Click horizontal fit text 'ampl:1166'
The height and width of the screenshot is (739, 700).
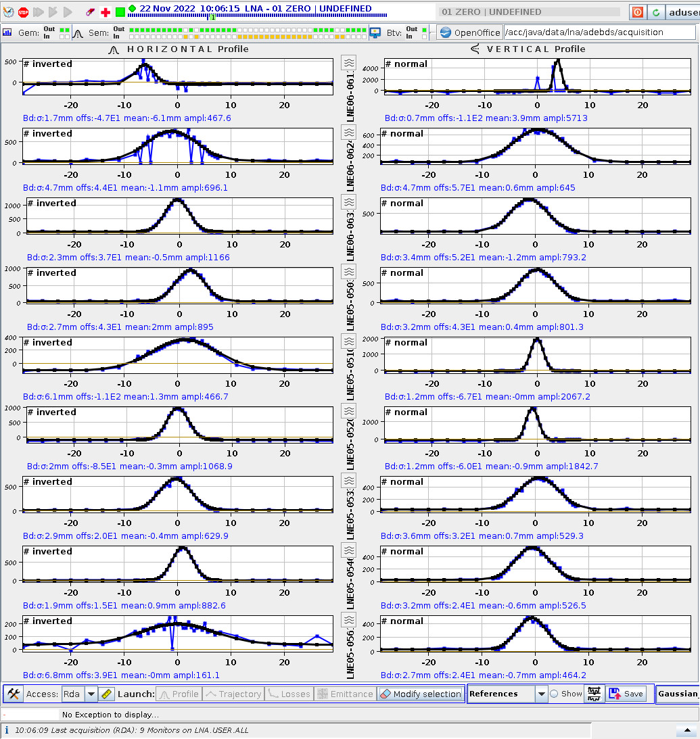pyautogui.click(x=208, y=258)
